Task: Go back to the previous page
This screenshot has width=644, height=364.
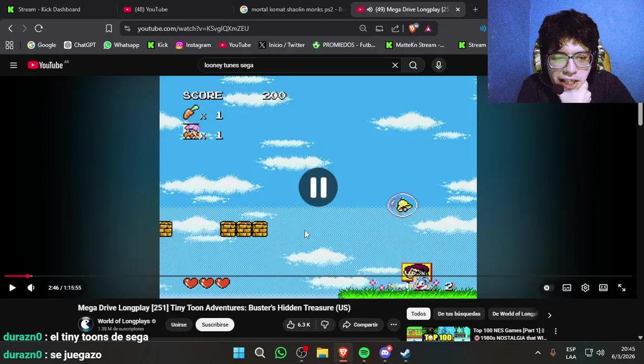Action: click(11, 28)
